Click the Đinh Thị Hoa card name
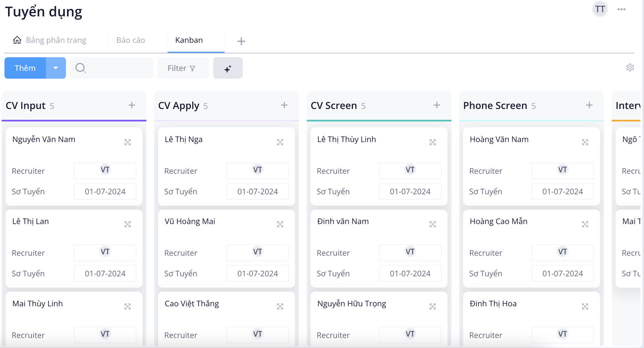The width and height of the screenshot is (644, 348). point(493,304)
